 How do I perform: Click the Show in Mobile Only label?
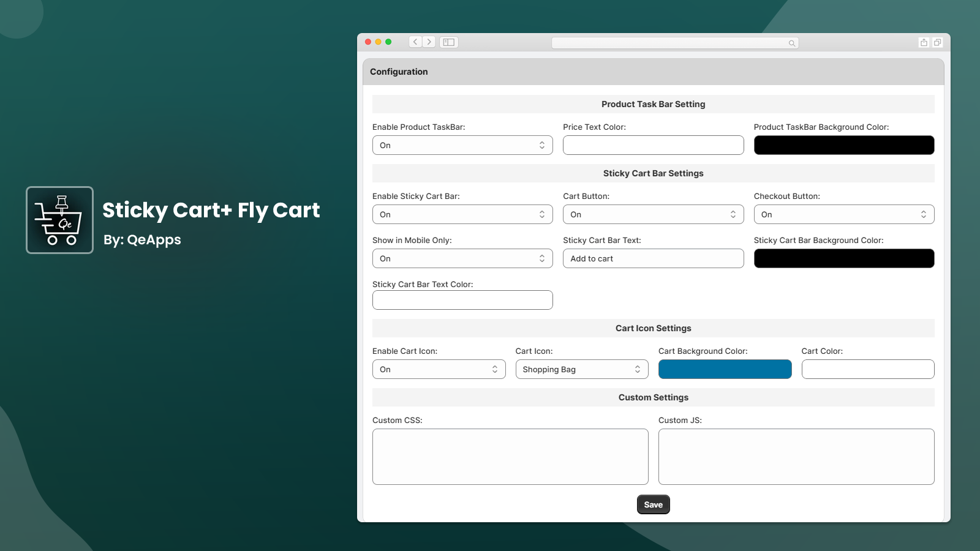point(412,241)
